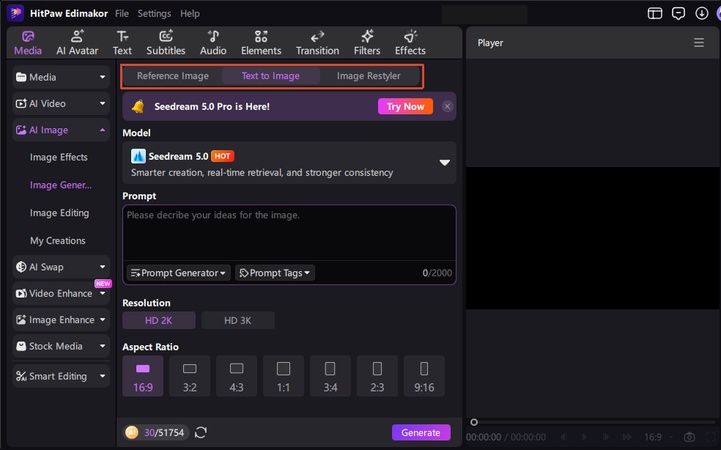This screenshot has height=450, width=721.
Task: Expand the Media sidebar section
Action: coord(61,77)
